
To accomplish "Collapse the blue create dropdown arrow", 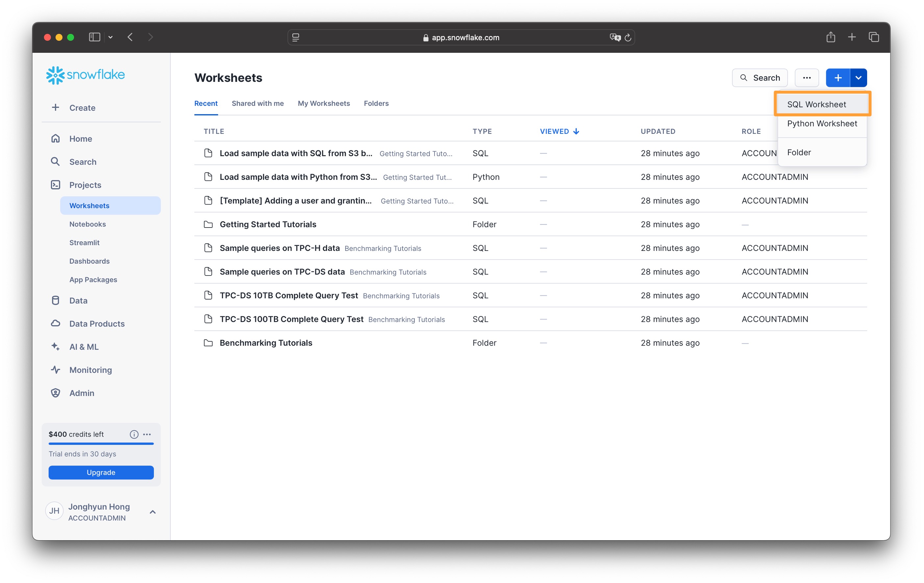I will coord(859,78).
